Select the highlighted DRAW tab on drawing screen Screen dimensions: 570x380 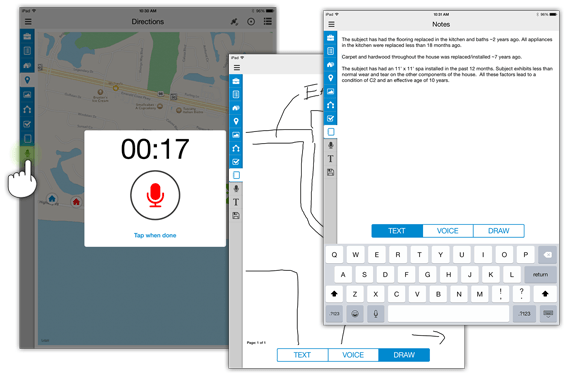tap(404, 355)
